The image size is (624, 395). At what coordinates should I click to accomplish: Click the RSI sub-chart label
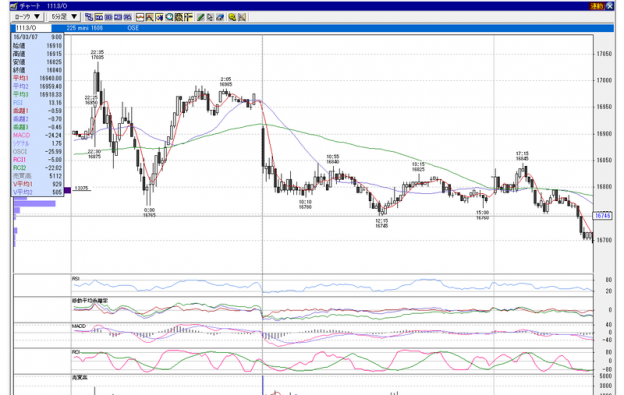tap(76, 278)
